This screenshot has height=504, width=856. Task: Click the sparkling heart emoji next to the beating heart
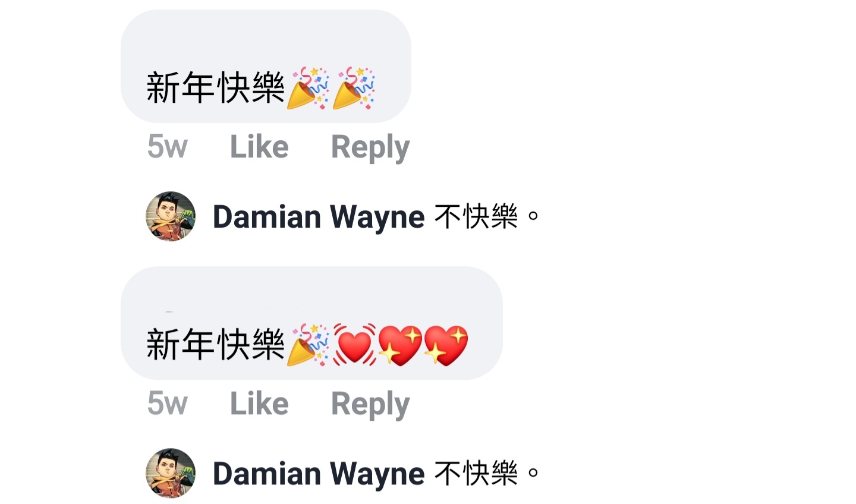pyautogui.click(x=400, y=345)
